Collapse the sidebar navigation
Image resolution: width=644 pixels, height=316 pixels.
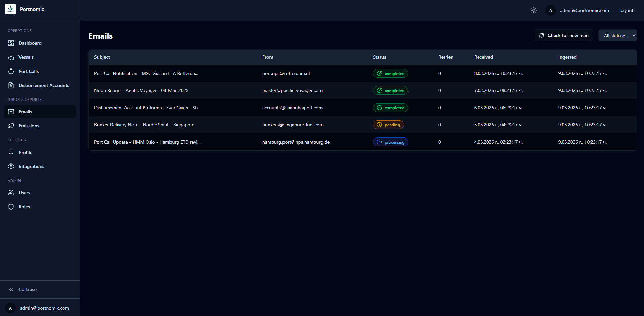23,289
